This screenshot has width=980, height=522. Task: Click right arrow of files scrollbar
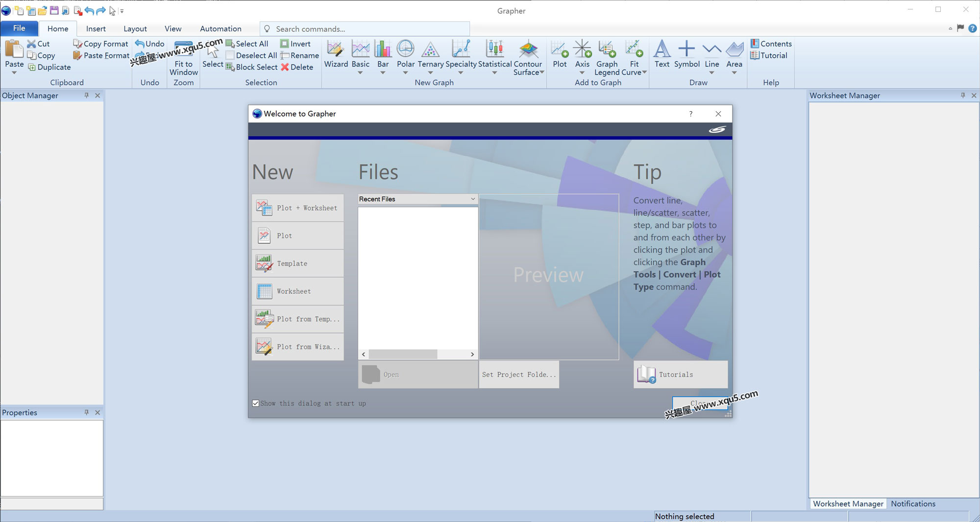pyautogui.click(x=472, y=354)
